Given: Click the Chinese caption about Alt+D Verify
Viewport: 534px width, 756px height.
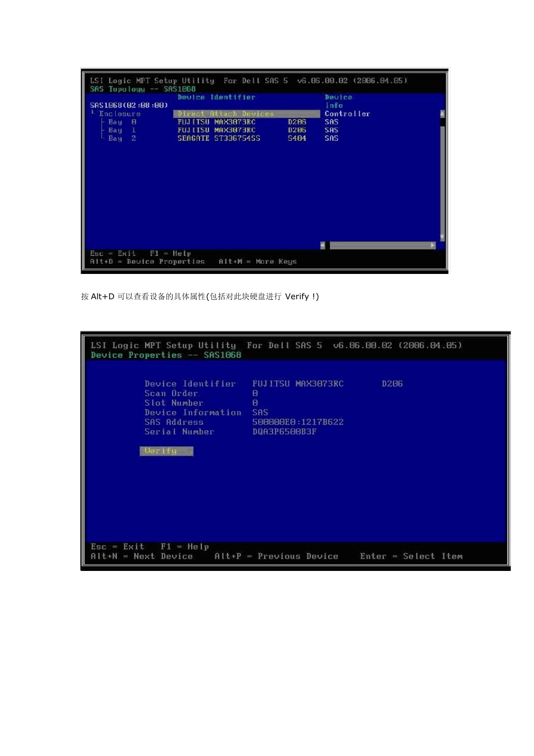Looking at the screenshot, I should click(200, 296).
